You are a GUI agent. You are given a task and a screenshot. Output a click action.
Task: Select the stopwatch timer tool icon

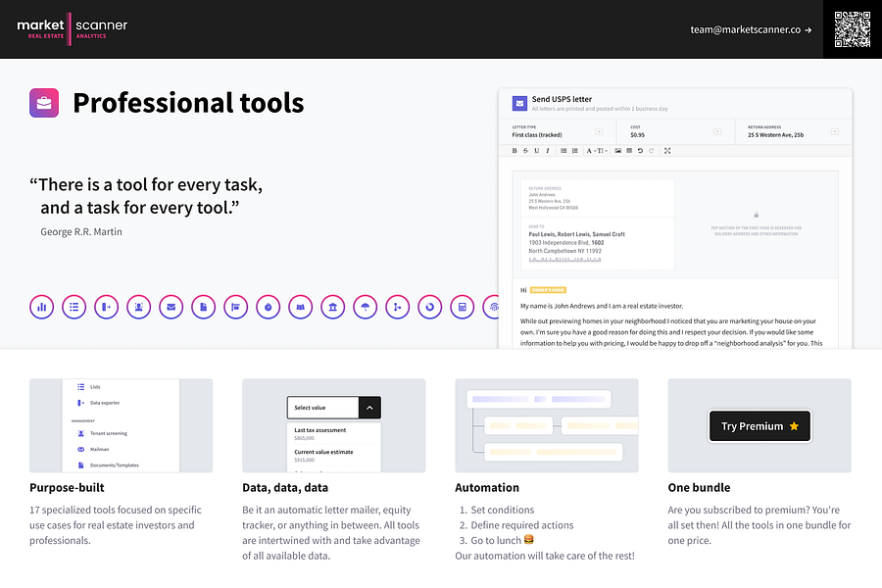tap(269, 307)
